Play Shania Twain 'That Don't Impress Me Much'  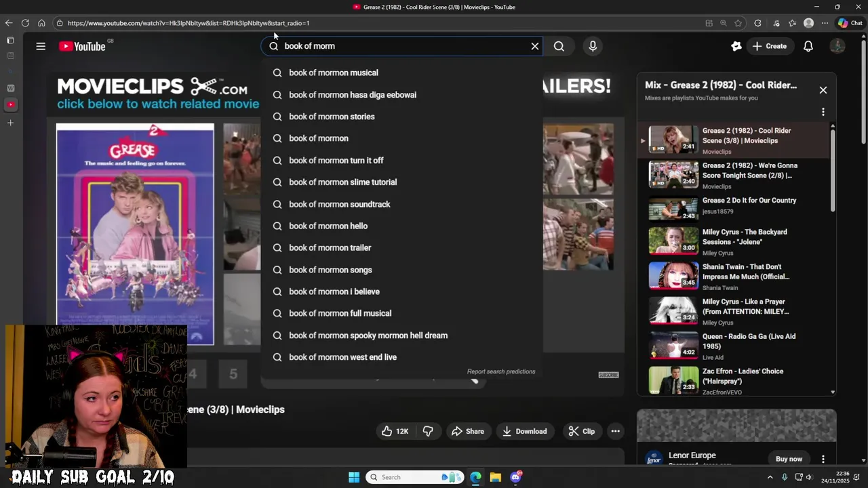[x=734, y=277]
